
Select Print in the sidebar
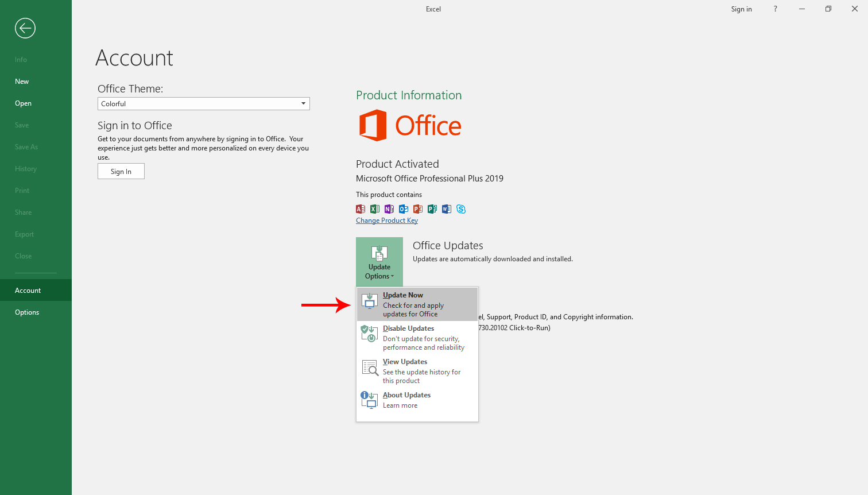36,191
